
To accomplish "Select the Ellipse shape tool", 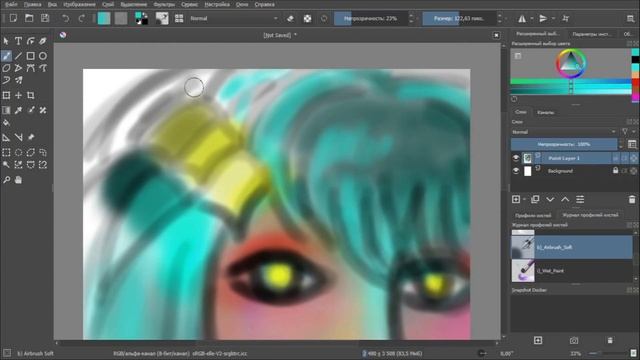I will 43,56.
